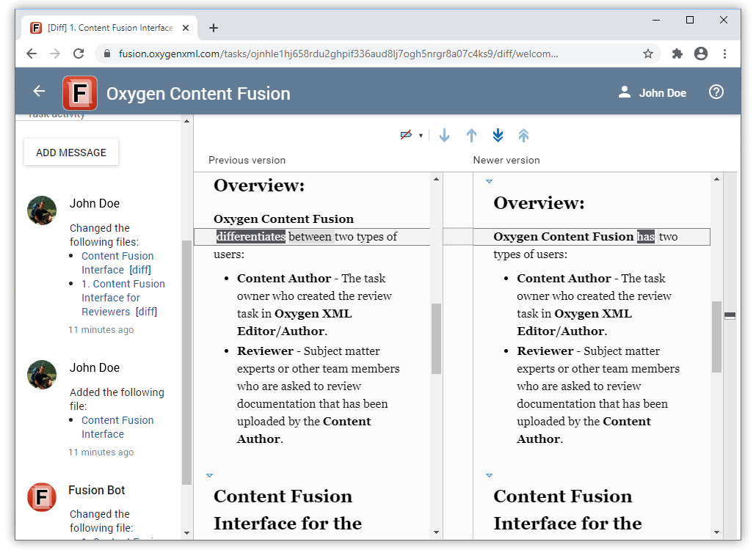
Task: Click the Newer version label
Action: pyautogui.click(x=506, y=160)
